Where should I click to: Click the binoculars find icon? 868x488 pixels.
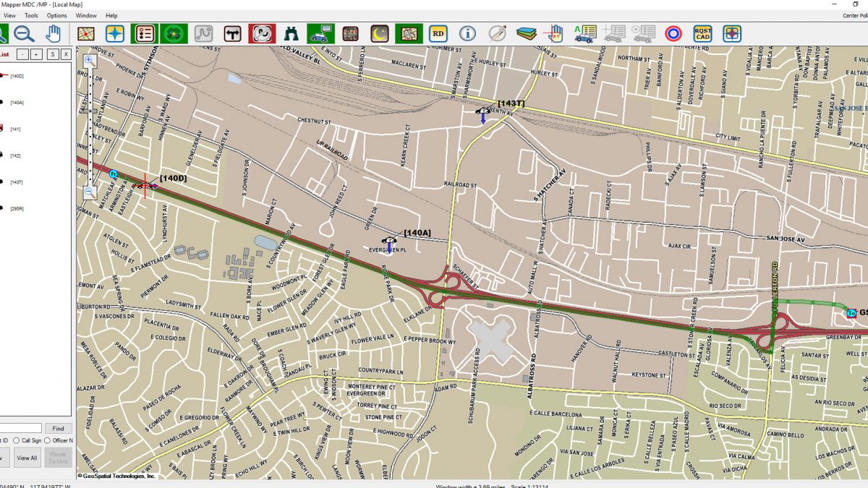click(292, 33)
